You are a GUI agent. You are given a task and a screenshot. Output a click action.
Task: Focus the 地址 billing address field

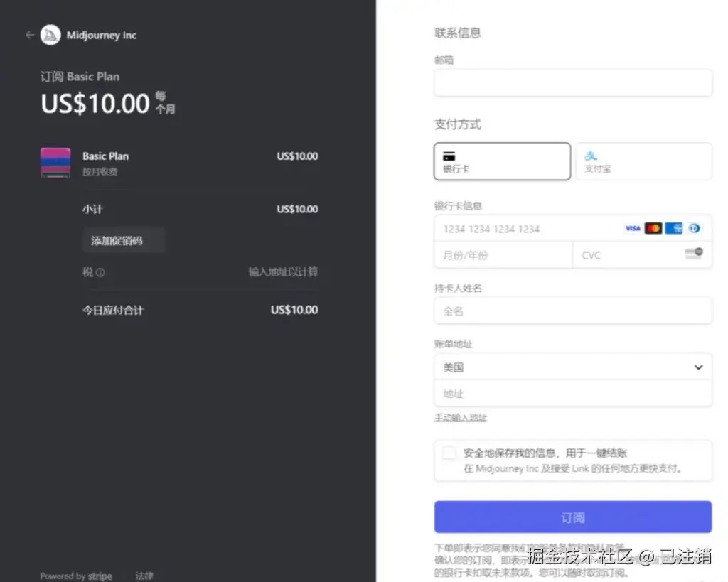[x=573, y=394]
